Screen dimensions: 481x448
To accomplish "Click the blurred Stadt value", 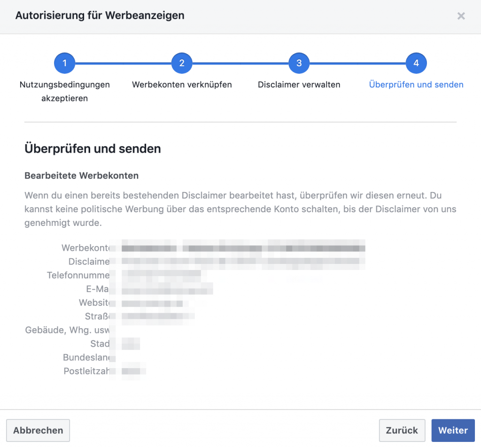I will coord(131,344).
